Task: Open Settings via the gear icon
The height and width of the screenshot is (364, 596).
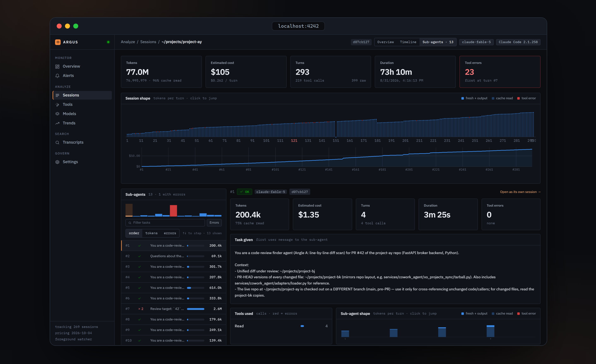Action: coord(57,162)
